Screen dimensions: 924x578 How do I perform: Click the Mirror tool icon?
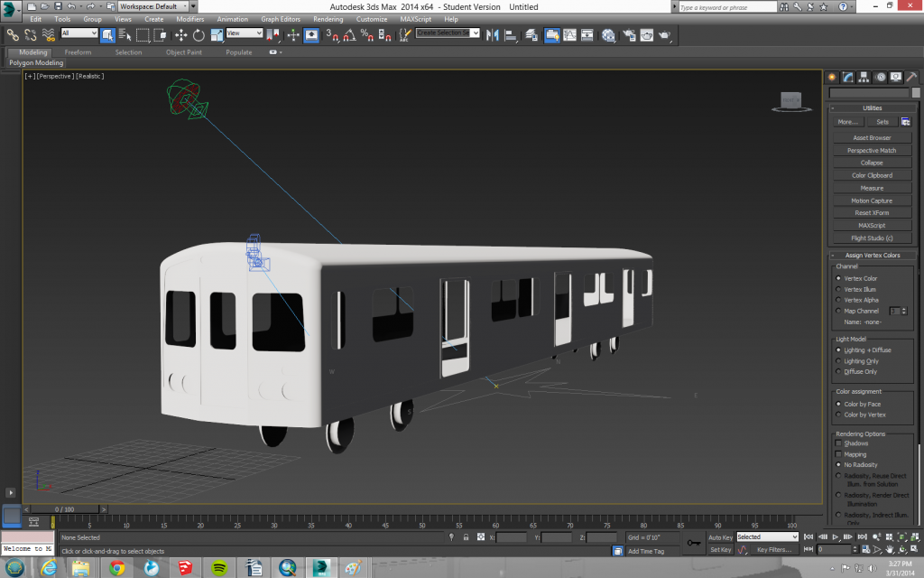click(x=493, y=35)
